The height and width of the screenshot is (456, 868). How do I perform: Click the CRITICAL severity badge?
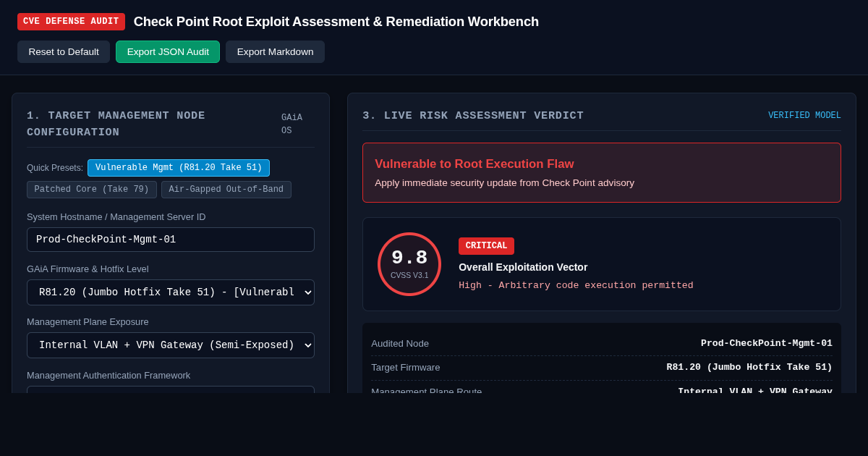pos(486,246)
